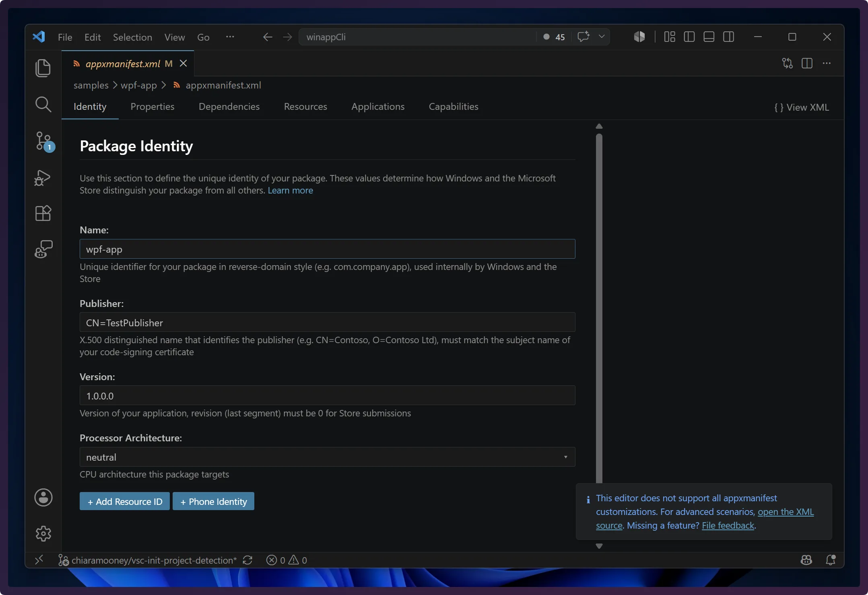The width and height of the screenshot is (868, 595).
Task: Switch to the Properties tab
Action: 153,107
